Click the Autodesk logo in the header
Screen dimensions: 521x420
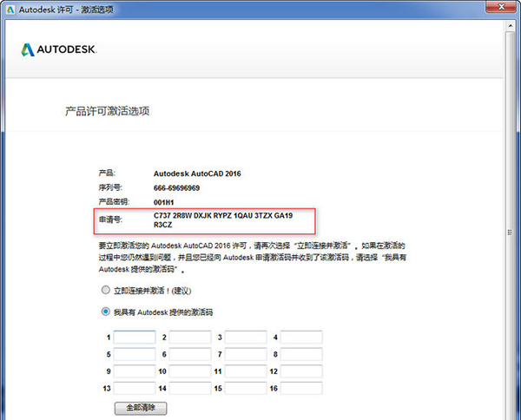pyautogui.click(x=59, y=49)
